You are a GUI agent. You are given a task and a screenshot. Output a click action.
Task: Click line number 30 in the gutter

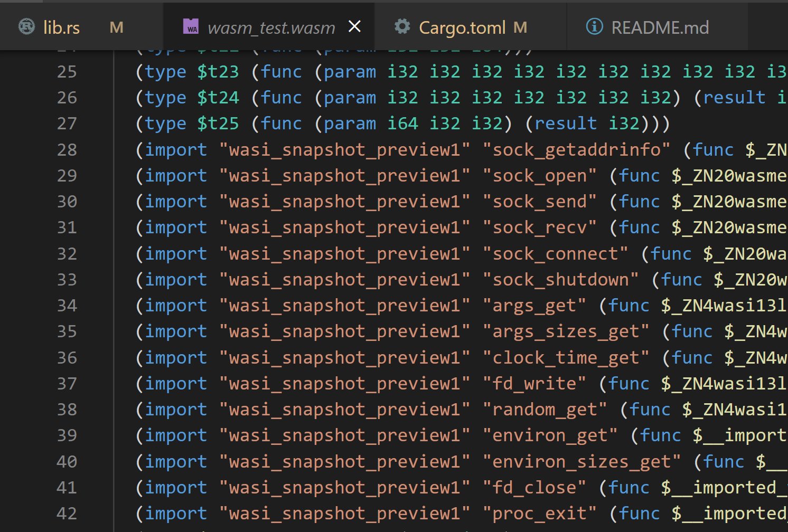coord(67,202)
